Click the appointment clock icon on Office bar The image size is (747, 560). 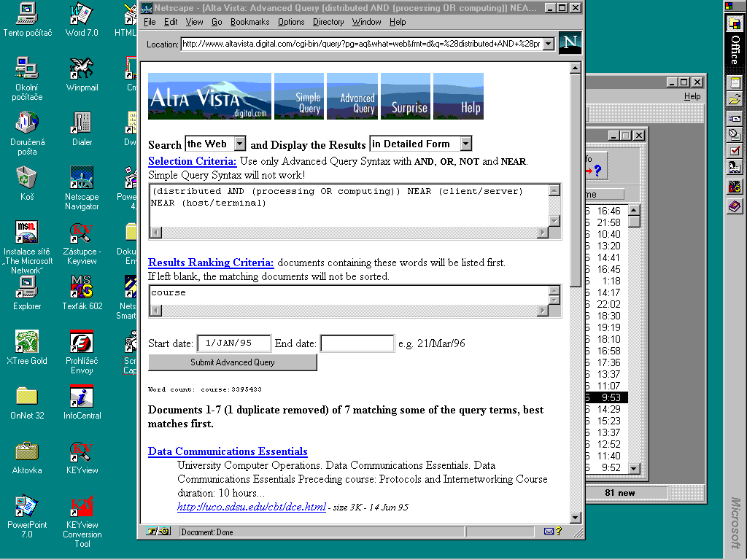click(735, 135)
